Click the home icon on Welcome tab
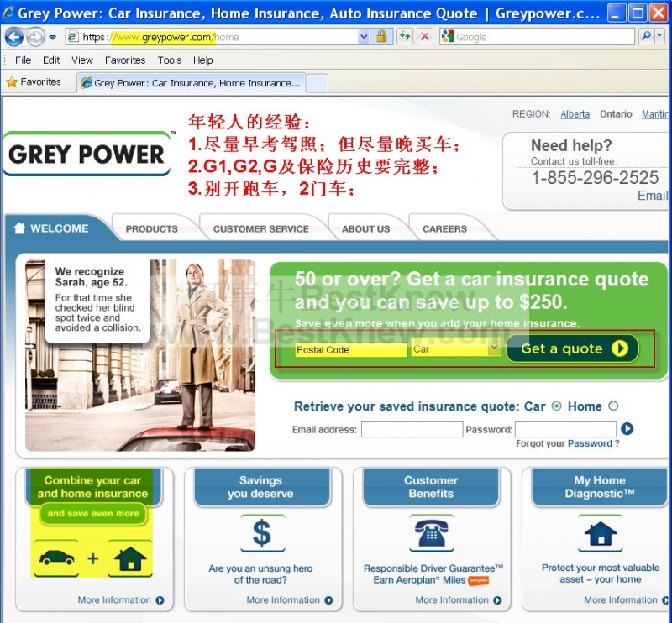672x623 pixels. 19,228
